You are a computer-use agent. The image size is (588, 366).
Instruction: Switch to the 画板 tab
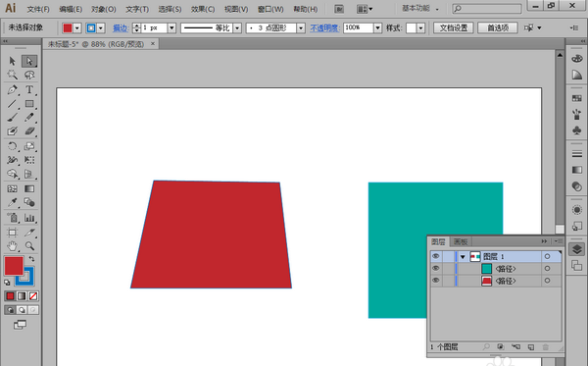(461, 241)
